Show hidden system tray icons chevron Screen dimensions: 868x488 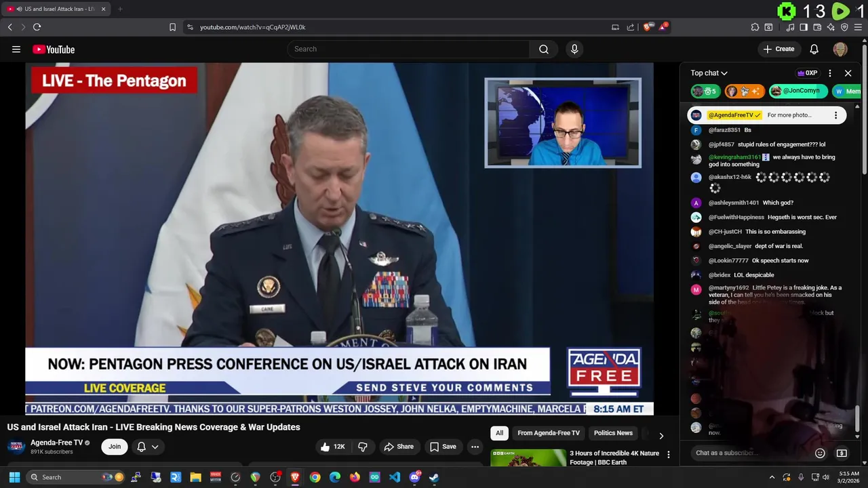coord(772,477)
